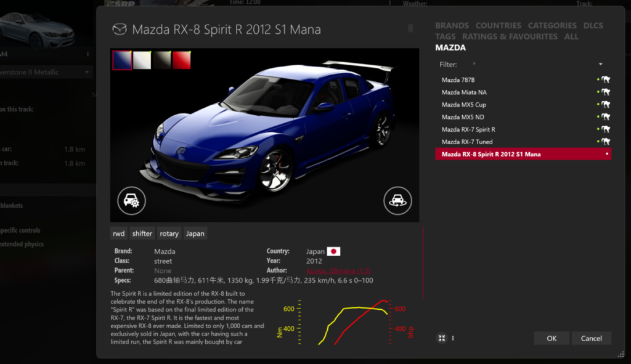Confirm the selection with OK
The height and width of the screenshot is (364, 631).
click(552, 338)
